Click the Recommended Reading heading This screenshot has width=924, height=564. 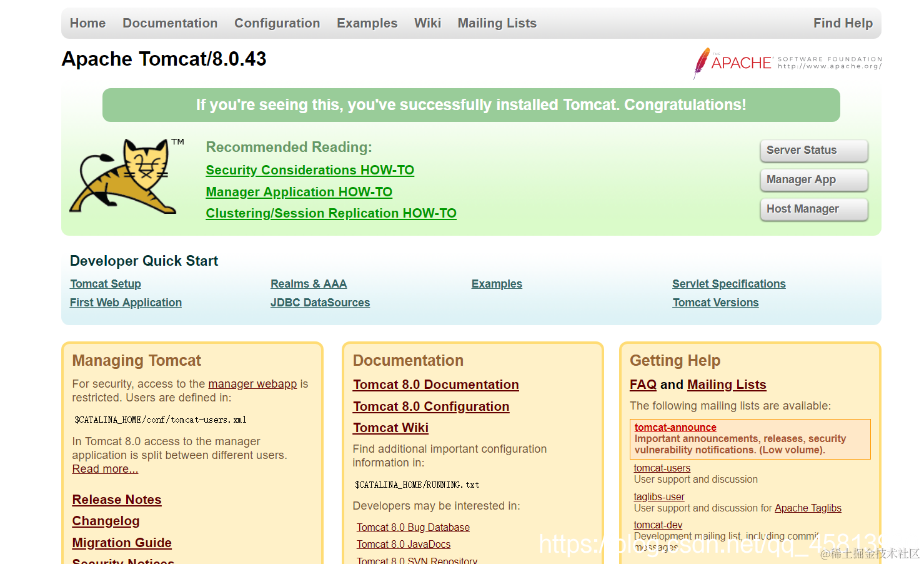point(289,147)
